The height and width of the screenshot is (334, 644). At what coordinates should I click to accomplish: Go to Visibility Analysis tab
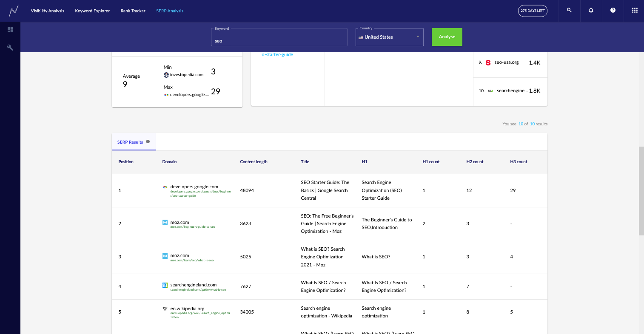(47, 11)
